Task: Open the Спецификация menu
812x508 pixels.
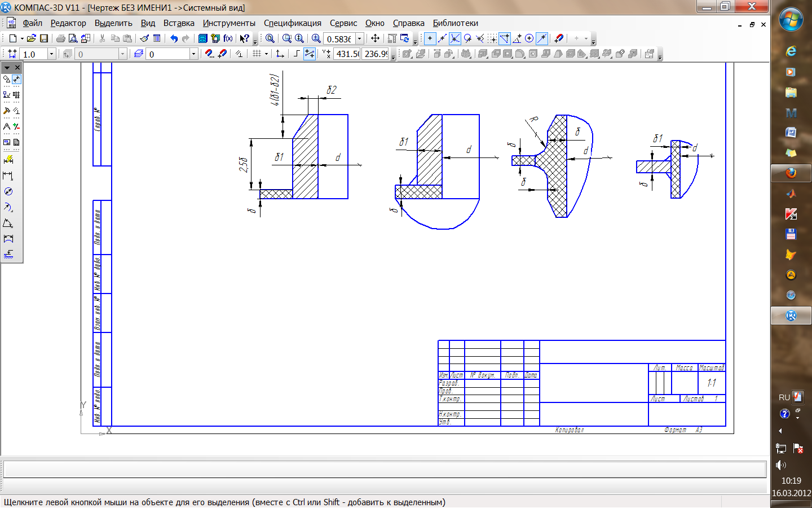Action: tap(292, 23)
